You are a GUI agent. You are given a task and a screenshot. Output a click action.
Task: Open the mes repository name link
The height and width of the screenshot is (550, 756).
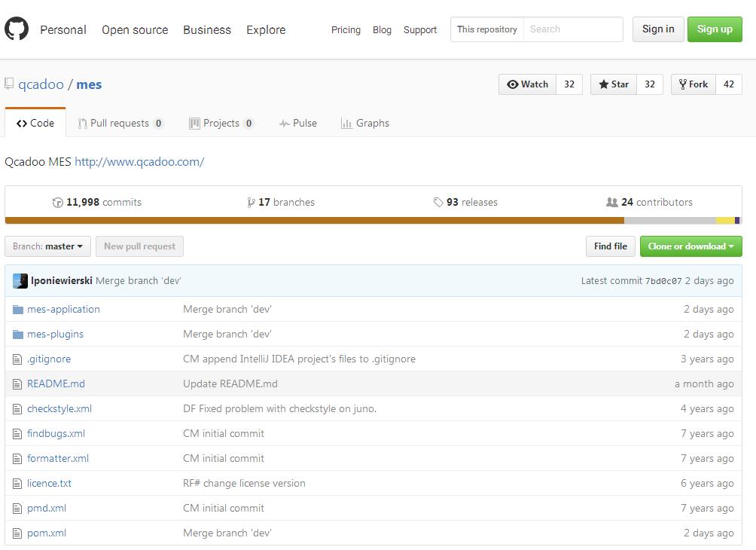[89, 84]
